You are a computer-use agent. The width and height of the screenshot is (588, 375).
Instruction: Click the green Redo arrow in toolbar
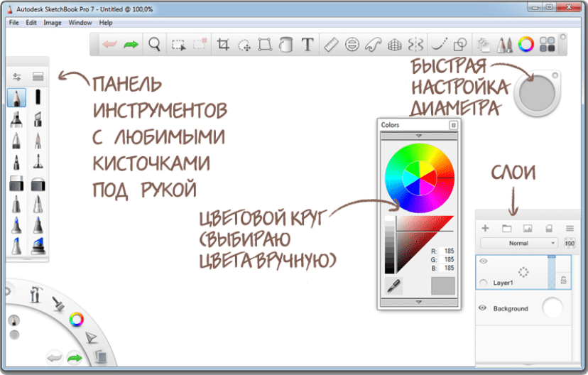pos(131,45)
